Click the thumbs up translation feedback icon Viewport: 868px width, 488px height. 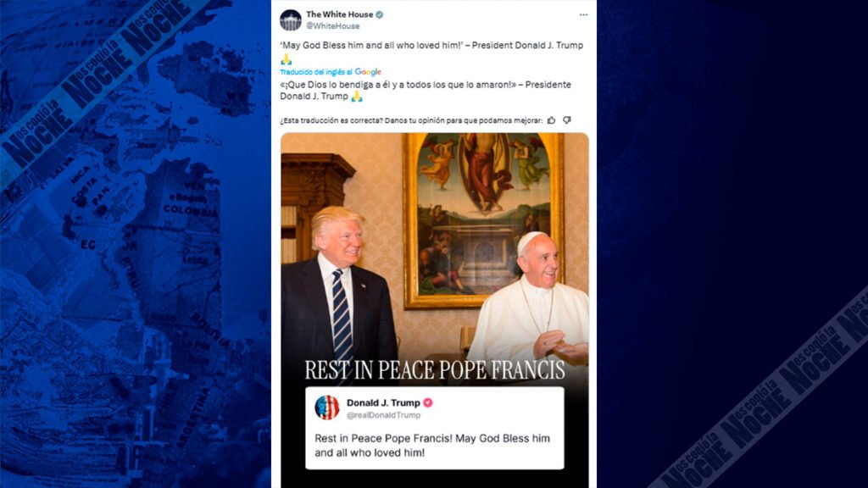tap(551, 120)
